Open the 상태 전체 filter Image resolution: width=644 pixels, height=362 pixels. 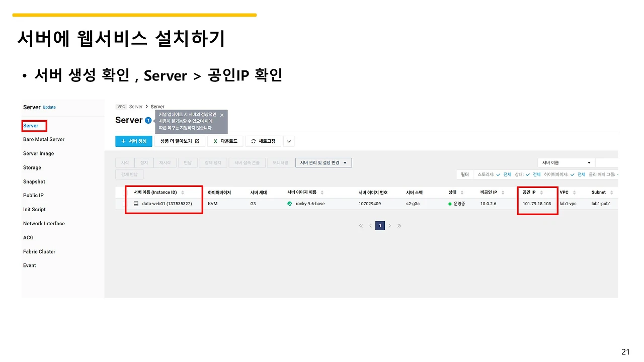click(x=533, y=174)
